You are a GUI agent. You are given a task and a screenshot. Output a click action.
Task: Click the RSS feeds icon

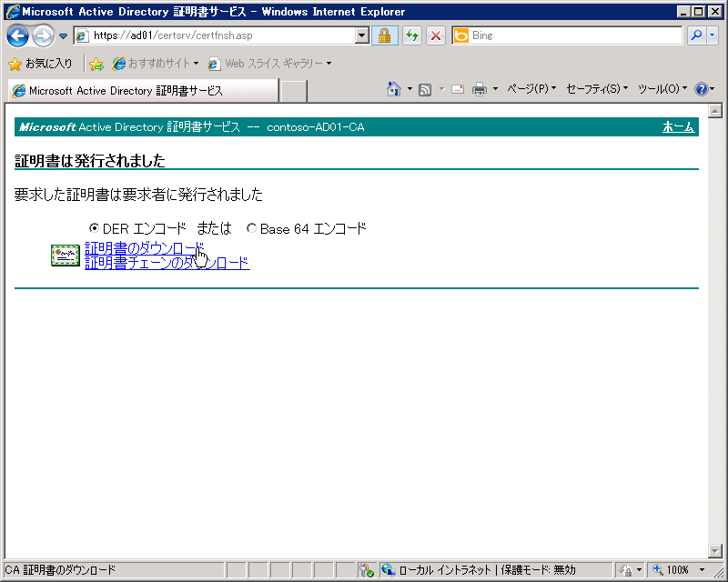425,89
